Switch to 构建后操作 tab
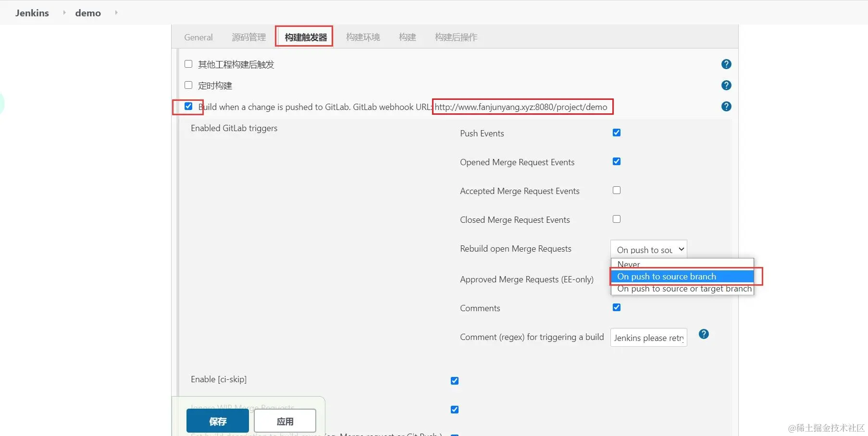The width and height of the screenshot is (868, 436). coord(456,37)
